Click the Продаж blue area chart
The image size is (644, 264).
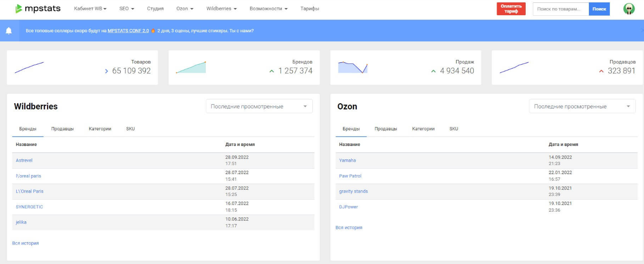[353, 68]
